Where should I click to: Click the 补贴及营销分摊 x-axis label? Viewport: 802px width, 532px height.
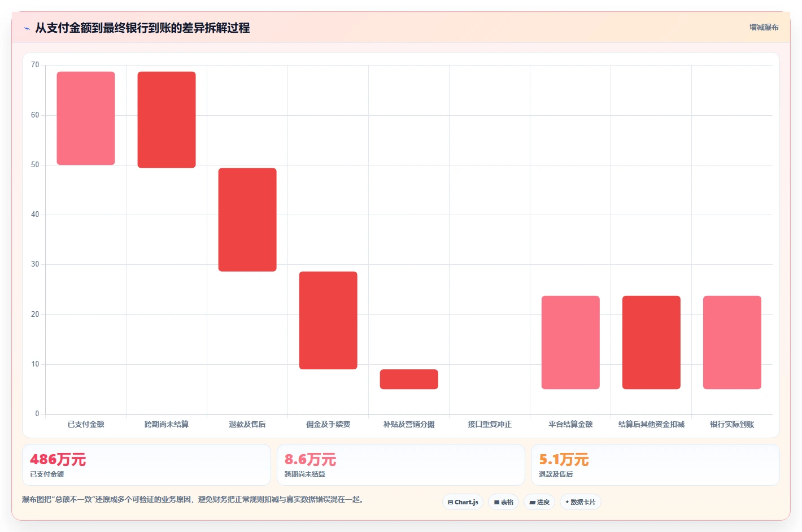pyautogui.click(x=409, y=424)
